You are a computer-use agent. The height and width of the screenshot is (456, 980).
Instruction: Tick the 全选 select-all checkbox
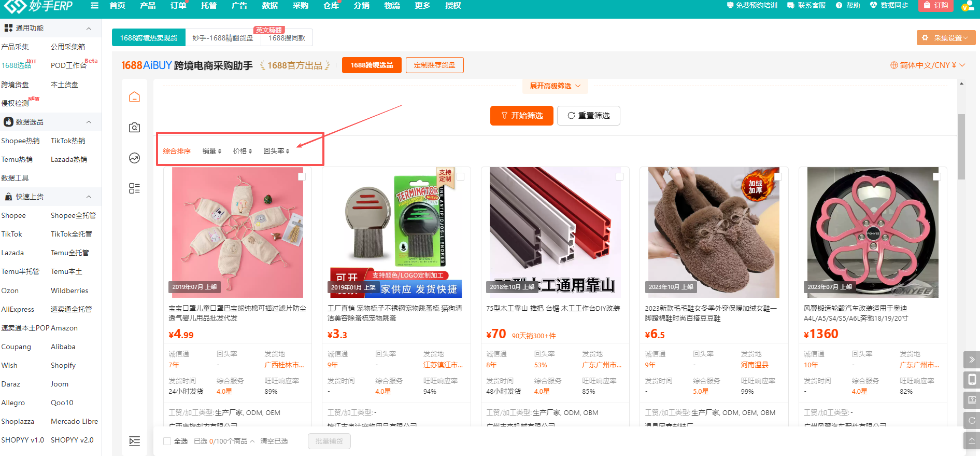[167, 441]
